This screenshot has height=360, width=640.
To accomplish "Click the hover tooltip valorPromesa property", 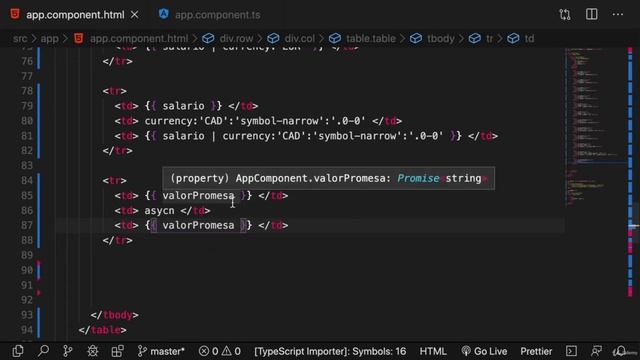I will coord(329,178).
